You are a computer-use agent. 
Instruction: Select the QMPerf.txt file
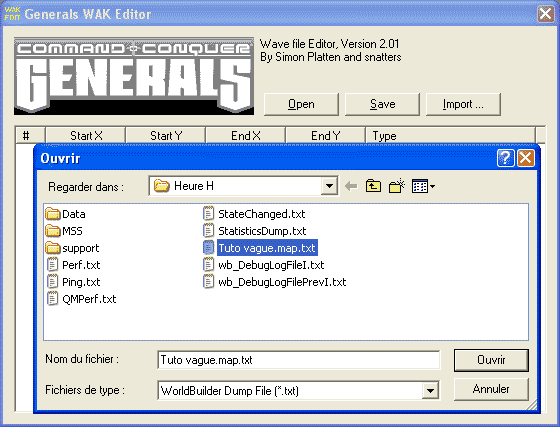click(81, 299)
